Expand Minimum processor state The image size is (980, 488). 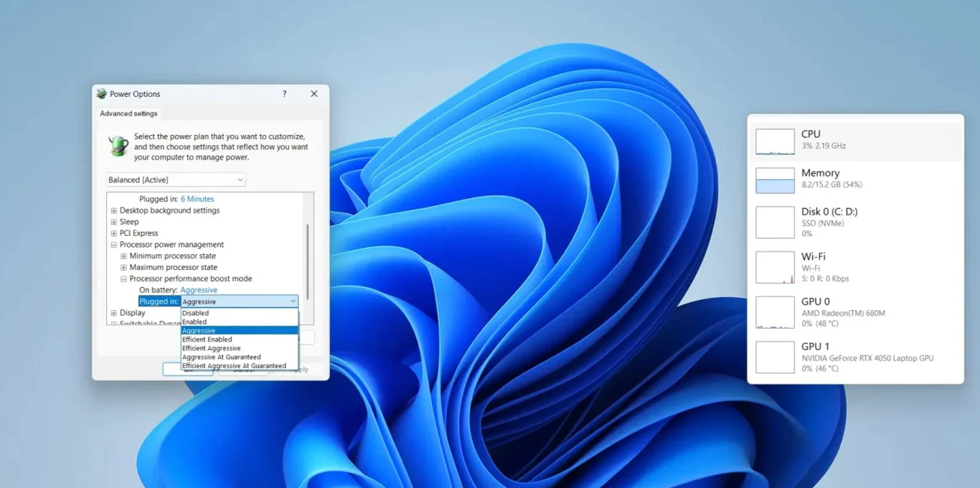click(x=123, y=256)
